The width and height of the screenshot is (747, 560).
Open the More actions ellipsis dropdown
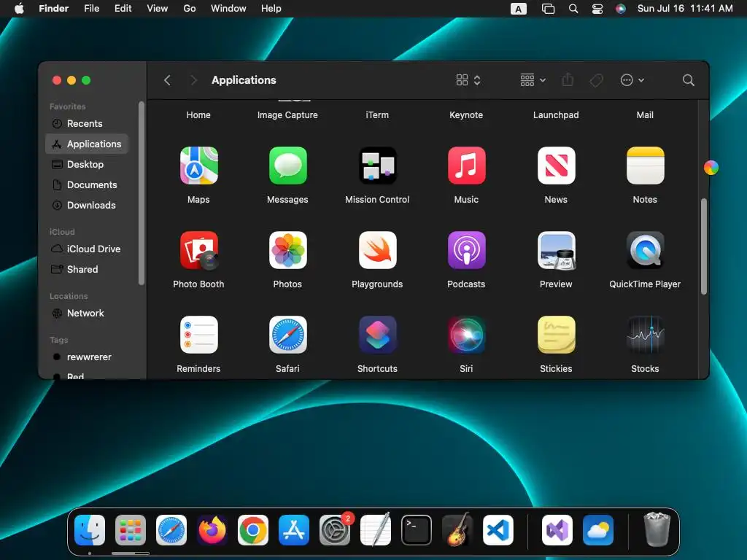click(632, 80)
